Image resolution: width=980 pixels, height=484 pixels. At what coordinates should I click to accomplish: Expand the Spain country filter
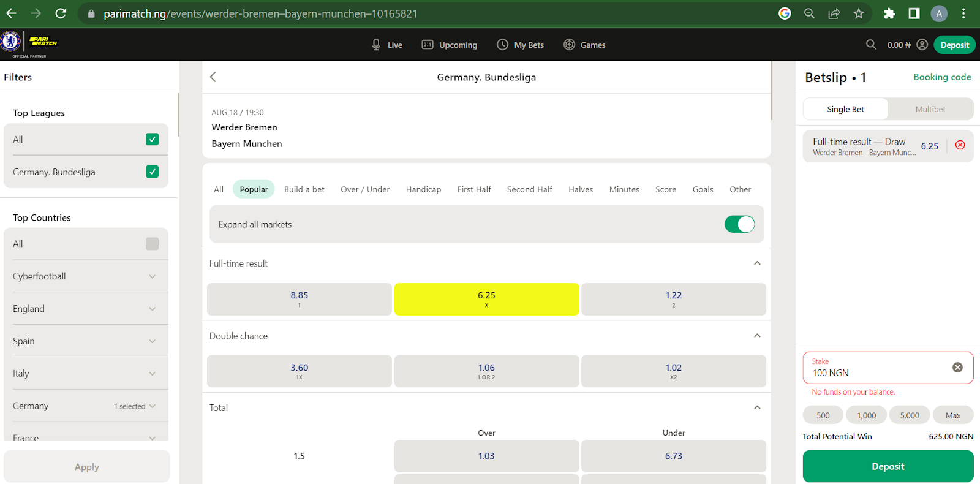86,341
